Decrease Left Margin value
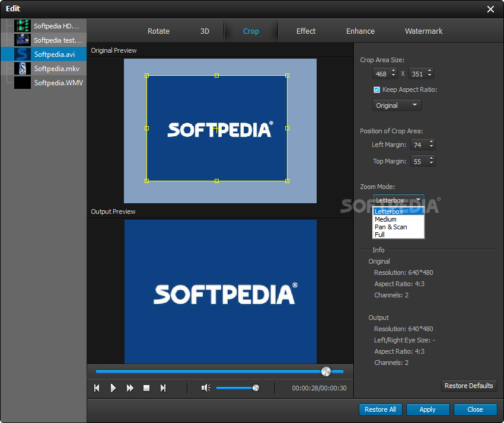The height and width of the screenshot is (423, 504). coord(431,147)
